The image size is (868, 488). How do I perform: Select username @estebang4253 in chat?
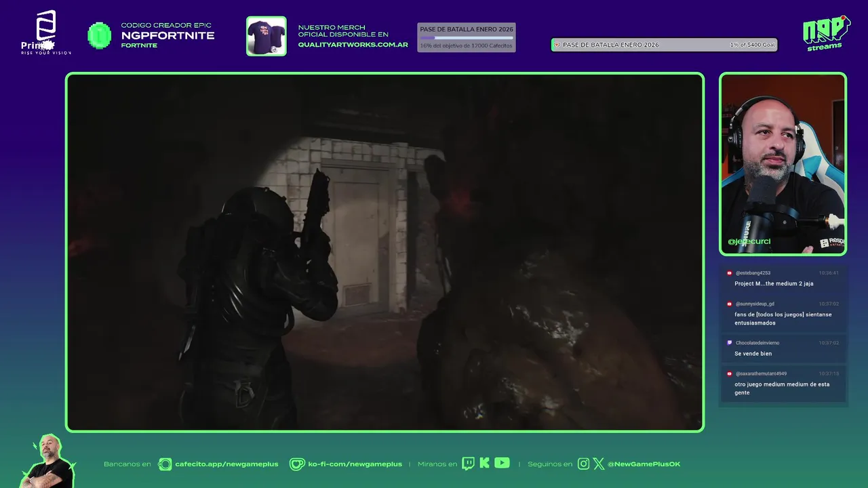[x=753, y=273]
